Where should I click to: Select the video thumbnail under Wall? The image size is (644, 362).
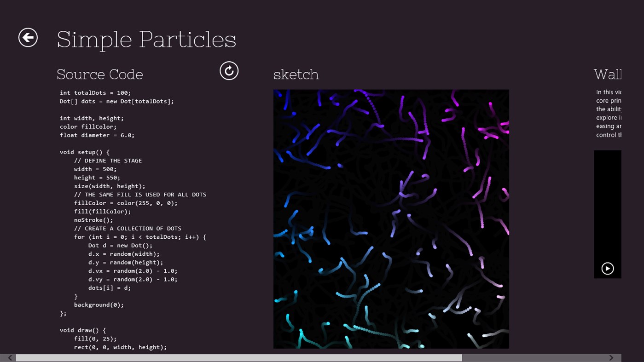click(x=608, y=214)
